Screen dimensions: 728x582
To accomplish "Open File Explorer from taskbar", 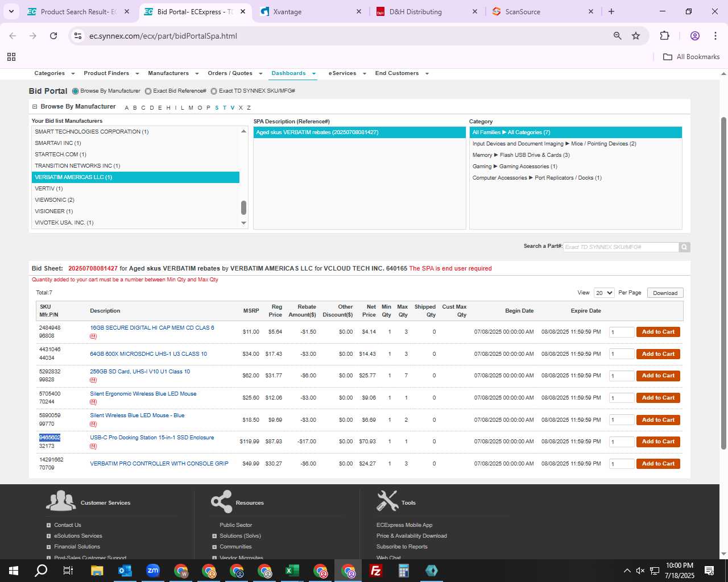I will 97,571.
